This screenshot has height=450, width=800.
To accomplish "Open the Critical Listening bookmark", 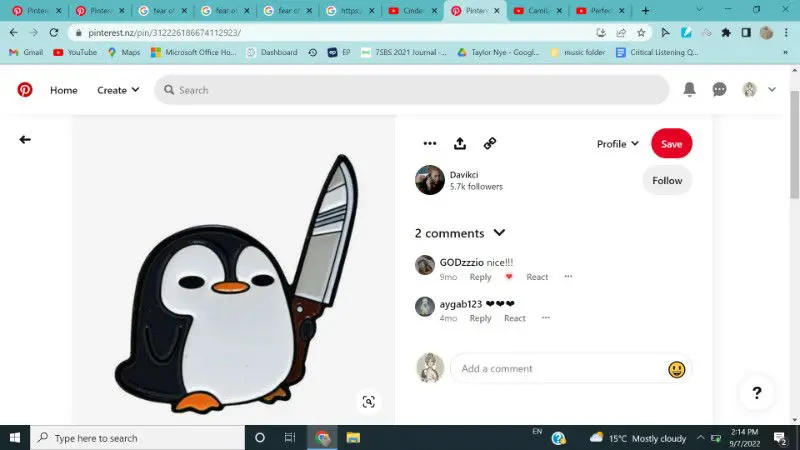I will coord(657,52).
